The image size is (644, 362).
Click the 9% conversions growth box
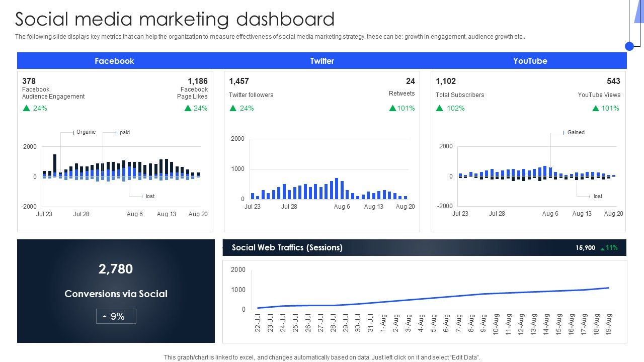pyautogui.click(x=116, y=316)
